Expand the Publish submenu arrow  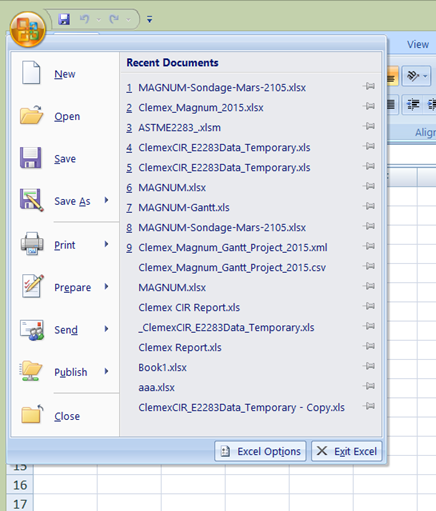click(x=107, y=371)
